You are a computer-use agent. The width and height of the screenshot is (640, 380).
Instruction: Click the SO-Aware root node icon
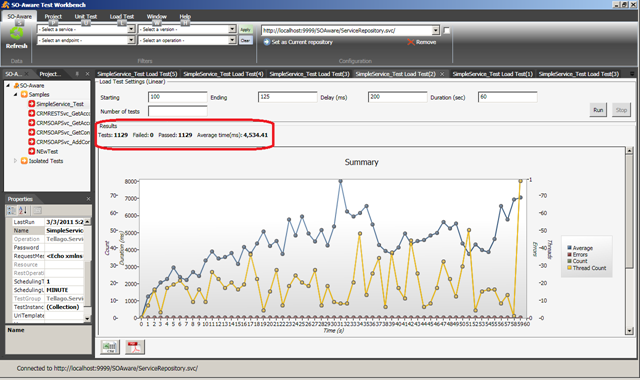(16, 85)
